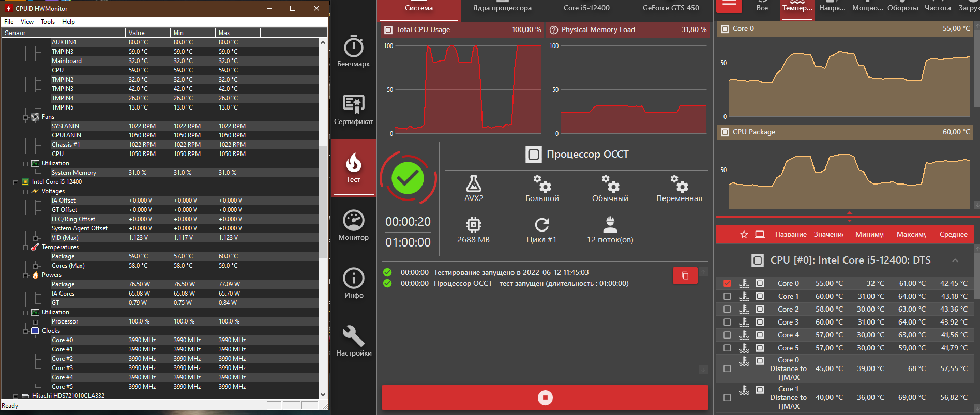Enable the Core 1 sensor checkbox
The width and height of the screenshot is (980, 415).
[727, 296]
